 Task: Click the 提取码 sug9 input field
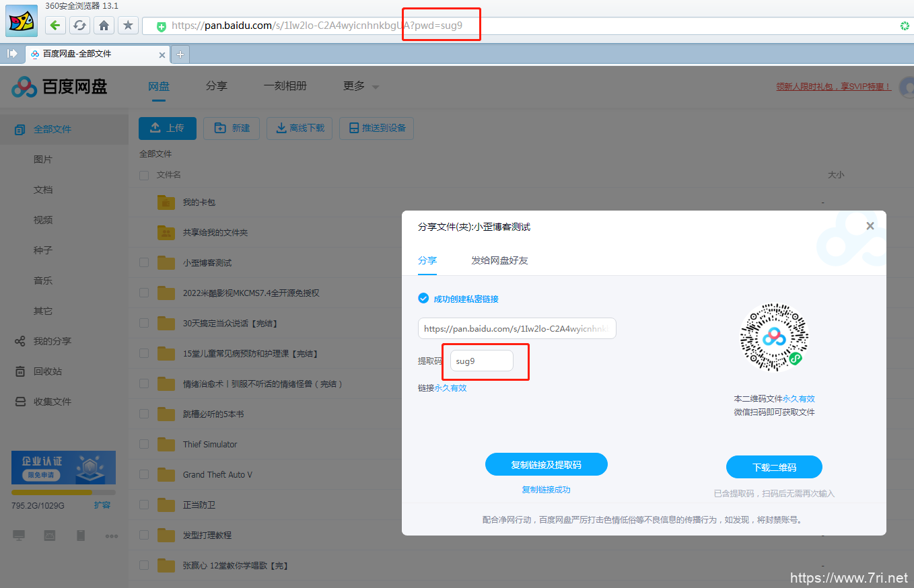click(481, 361)
